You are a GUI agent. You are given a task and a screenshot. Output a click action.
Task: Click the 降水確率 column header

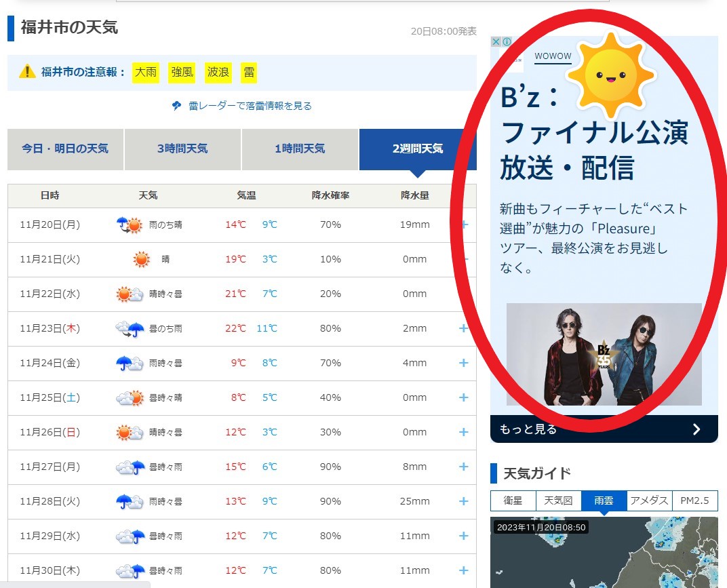330,196
